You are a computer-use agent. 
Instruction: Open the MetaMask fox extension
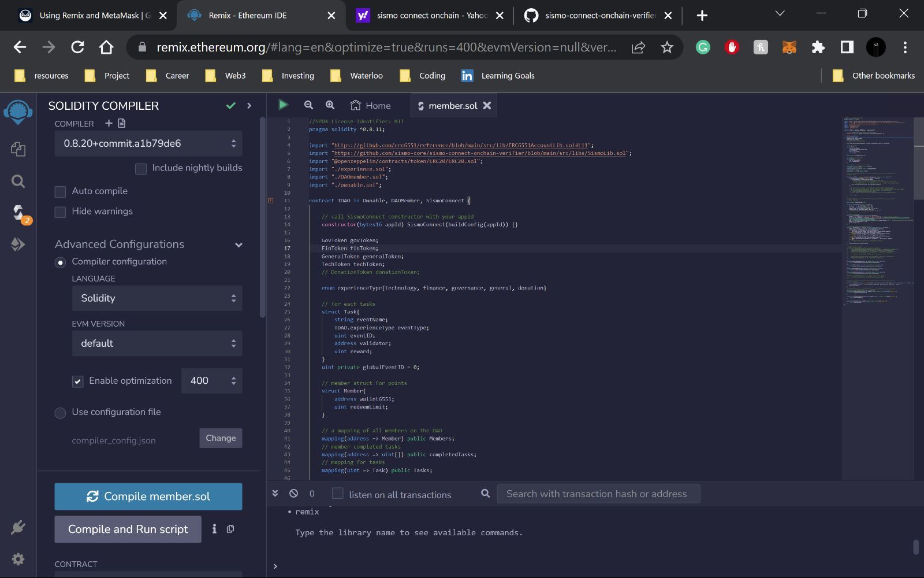click(x=789, y=47)
